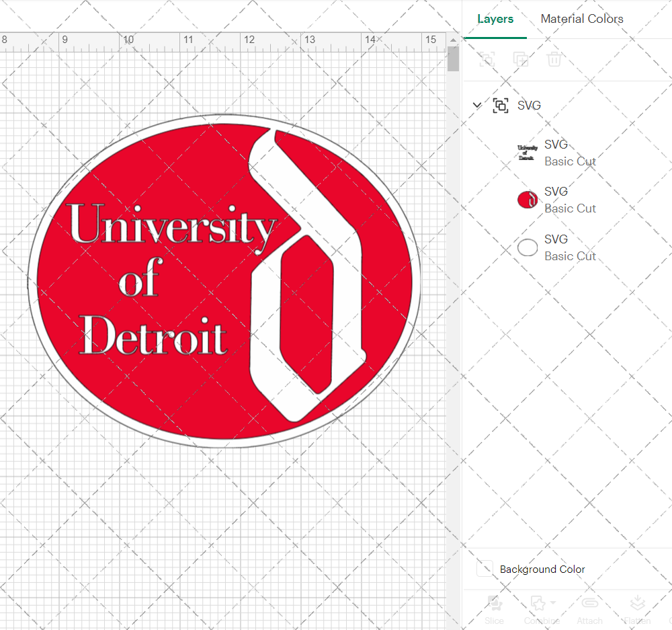Click the Slice button
Image resolution: width=672 pixels, height=630 pixels.
click(494, 610)
